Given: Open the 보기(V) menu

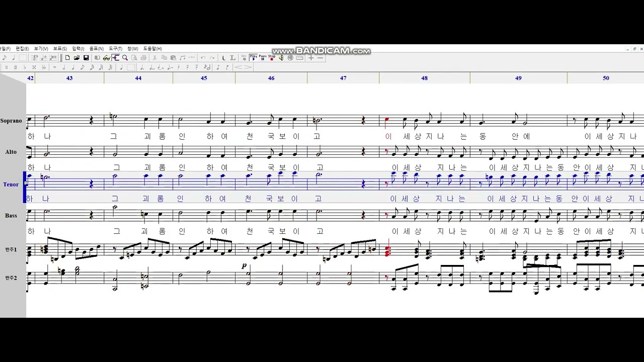Looking at the screenshot, I should tap(41, 49).
